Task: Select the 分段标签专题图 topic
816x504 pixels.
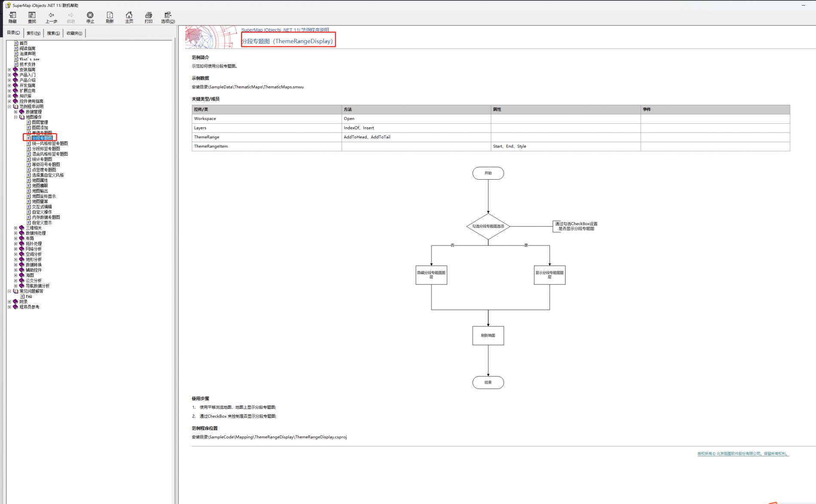Action: click(46, 149)
